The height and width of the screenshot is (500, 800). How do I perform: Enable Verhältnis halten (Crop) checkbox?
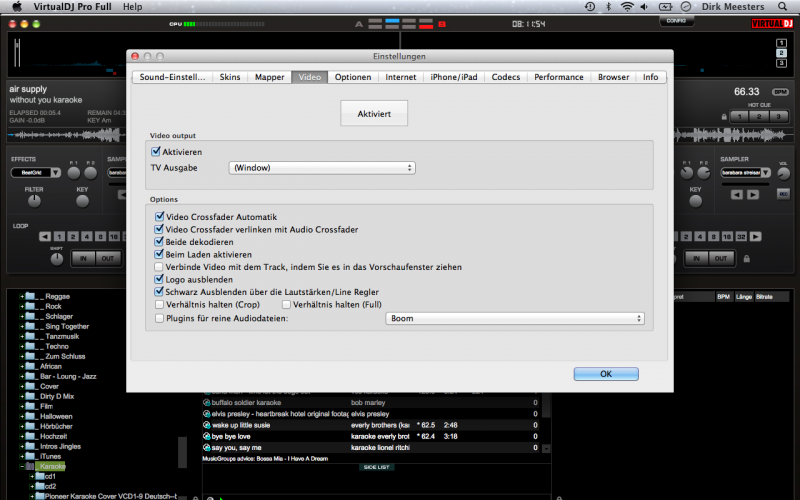(159, 305)
